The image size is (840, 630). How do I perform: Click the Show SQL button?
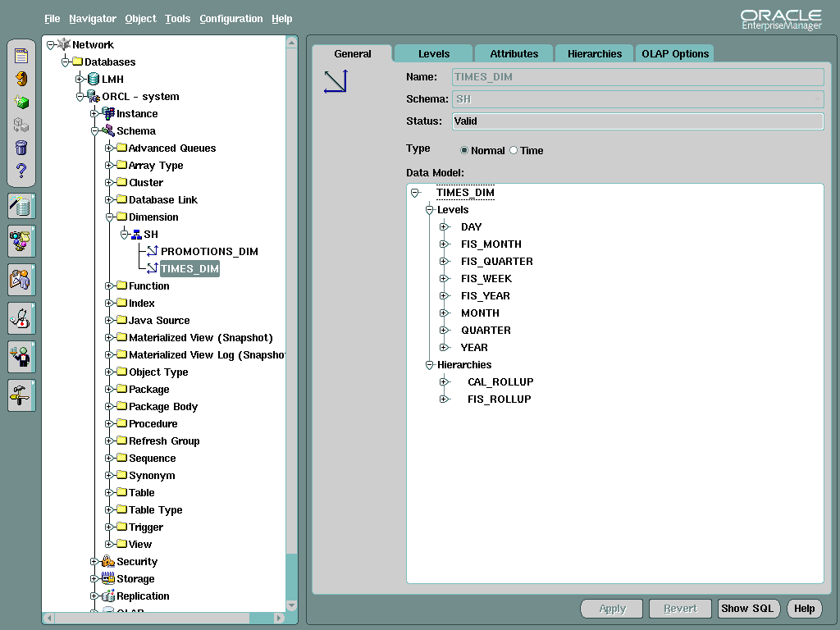coord(746,609)
